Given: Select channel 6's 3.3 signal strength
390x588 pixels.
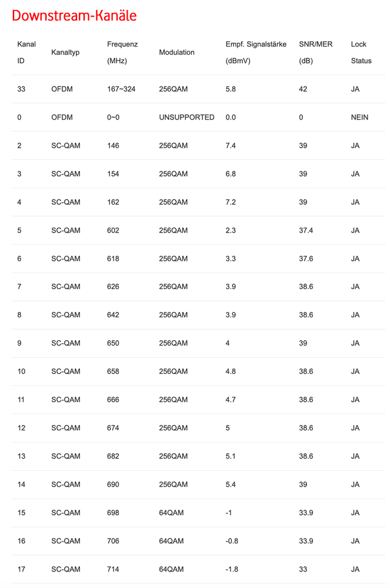Looking at the screenshot, I should pos(231,258).
